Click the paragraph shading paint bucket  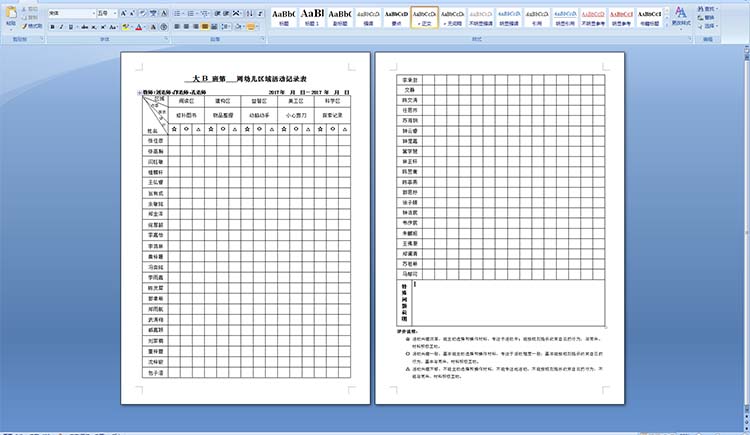point(237,27)
